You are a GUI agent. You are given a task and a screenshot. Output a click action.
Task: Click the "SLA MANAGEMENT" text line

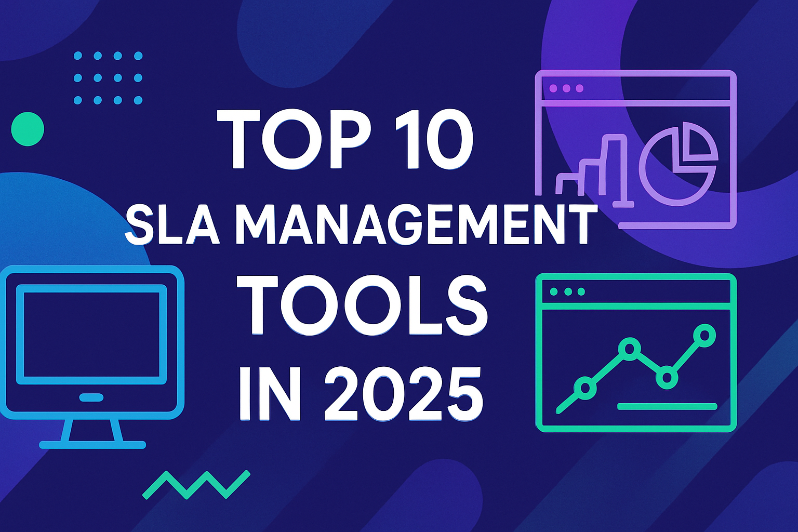361,225
